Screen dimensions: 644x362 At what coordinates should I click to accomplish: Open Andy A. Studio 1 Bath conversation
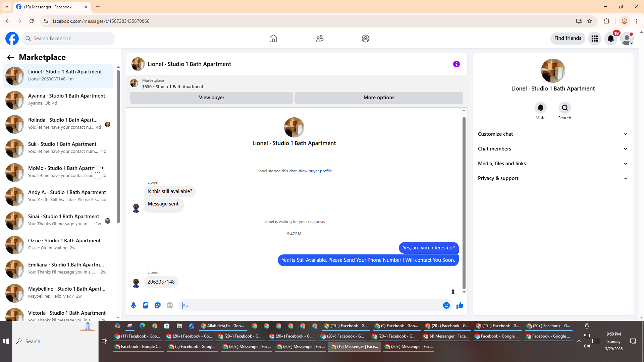(x=58, y=196)
